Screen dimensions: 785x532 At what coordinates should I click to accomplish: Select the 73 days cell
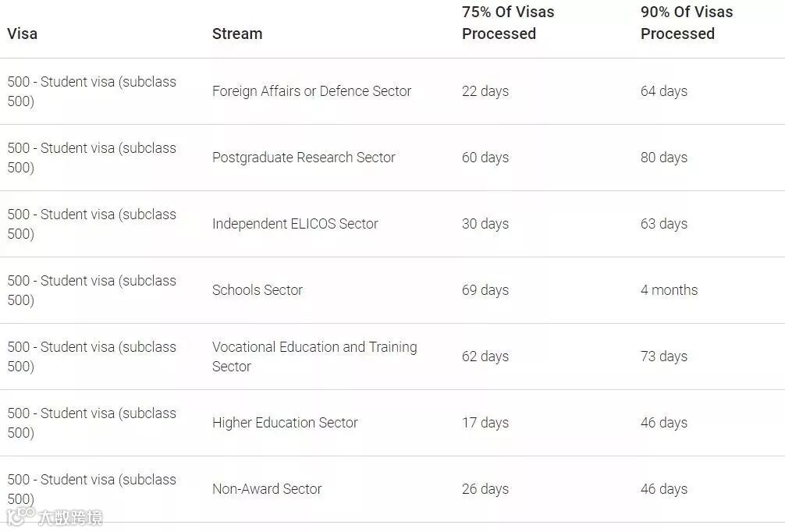pos(664,356)
